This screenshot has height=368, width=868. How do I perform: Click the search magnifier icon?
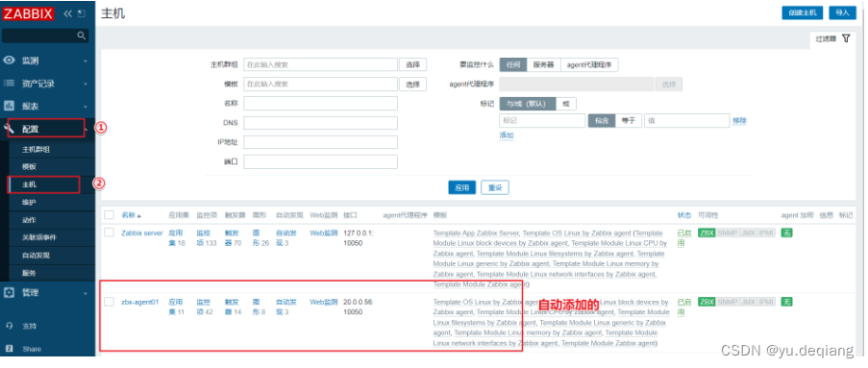pos(81,36)
